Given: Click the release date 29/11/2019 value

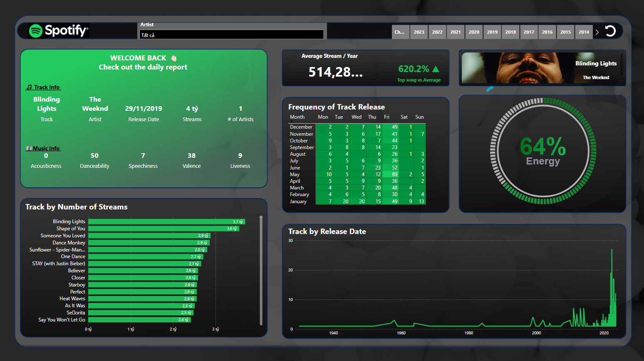Looking at the screenshot, I should 144,108.
